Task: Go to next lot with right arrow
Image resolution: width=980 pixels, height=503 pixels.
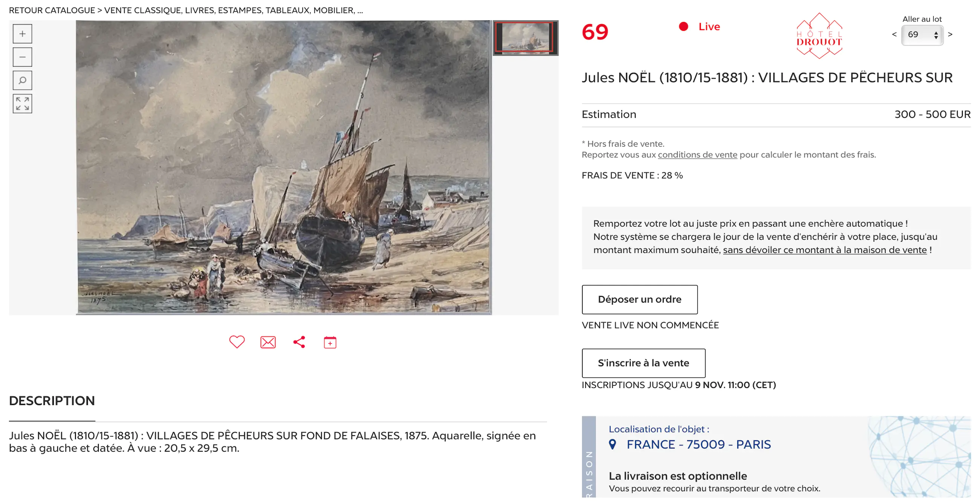Action: [950, 35]
